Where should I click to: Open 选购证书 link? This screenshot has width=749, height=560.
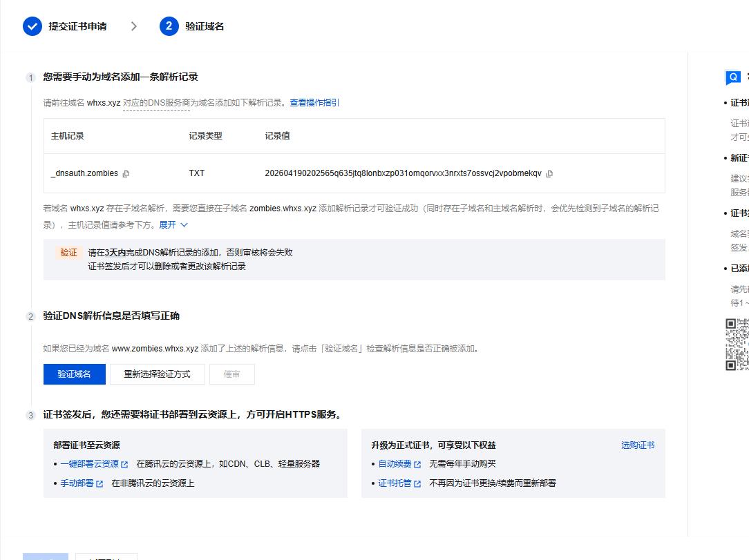tap(638, 445)
